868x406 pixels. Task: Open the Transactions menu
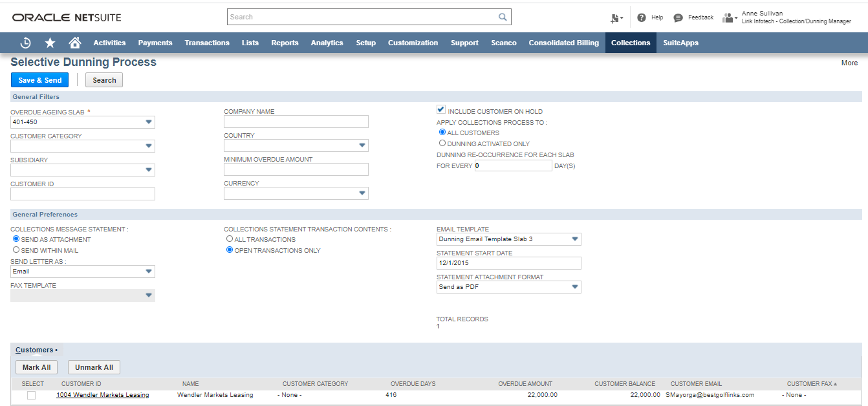pos(207,43)
